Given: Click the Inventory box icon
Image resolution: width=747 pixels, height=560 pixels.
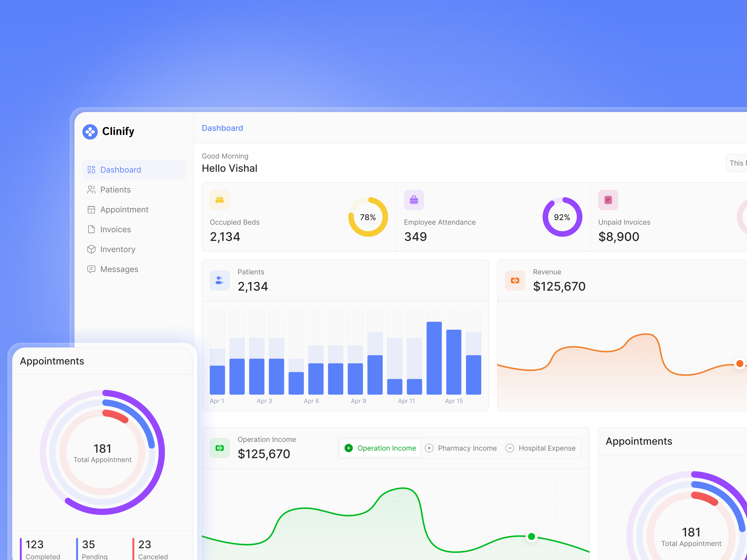Looking at the screenshot, I should tap(91, 249).
